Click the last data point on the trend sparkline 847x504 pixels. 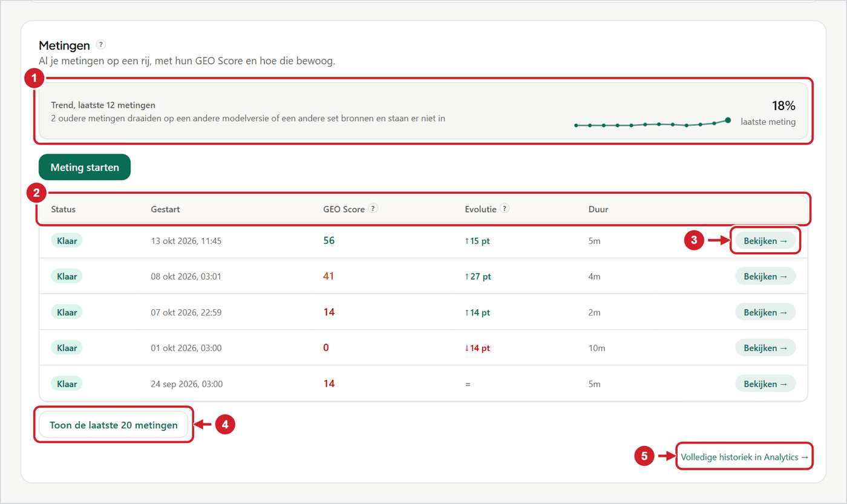pos(728,120)
